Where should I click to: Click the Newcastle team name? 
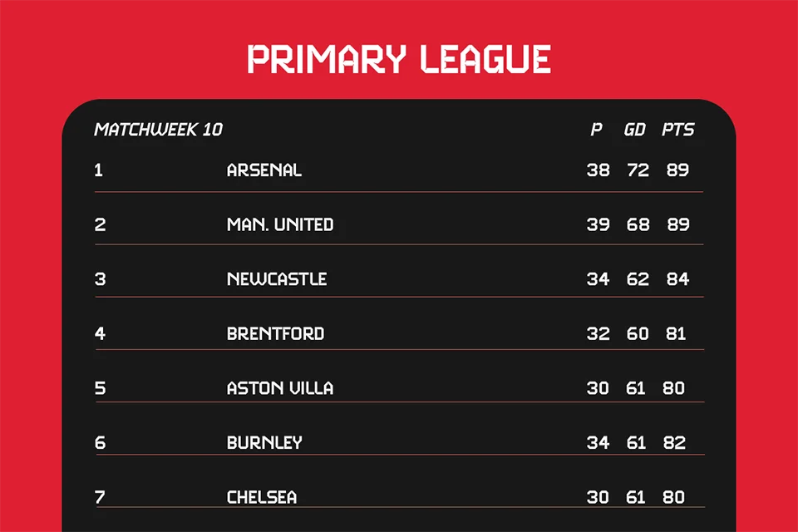[x=277, y=279]
